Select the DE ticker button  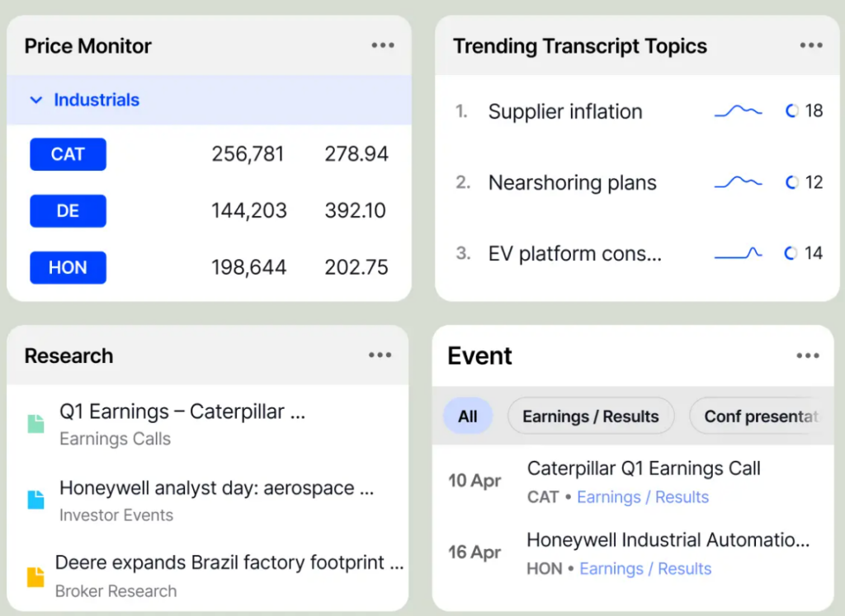click(68, 210)
